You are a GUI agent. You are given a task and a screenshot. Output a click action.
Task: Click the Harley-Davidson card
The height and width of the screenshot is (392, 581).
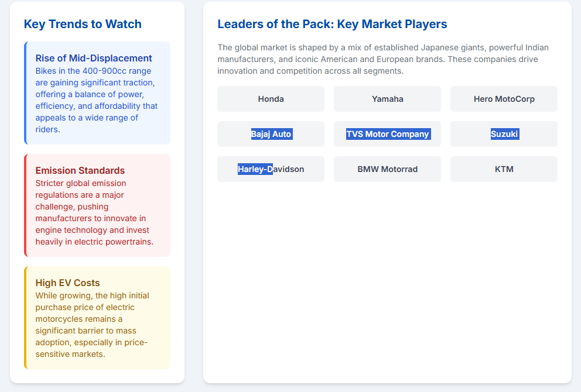(x=271, y=169)
